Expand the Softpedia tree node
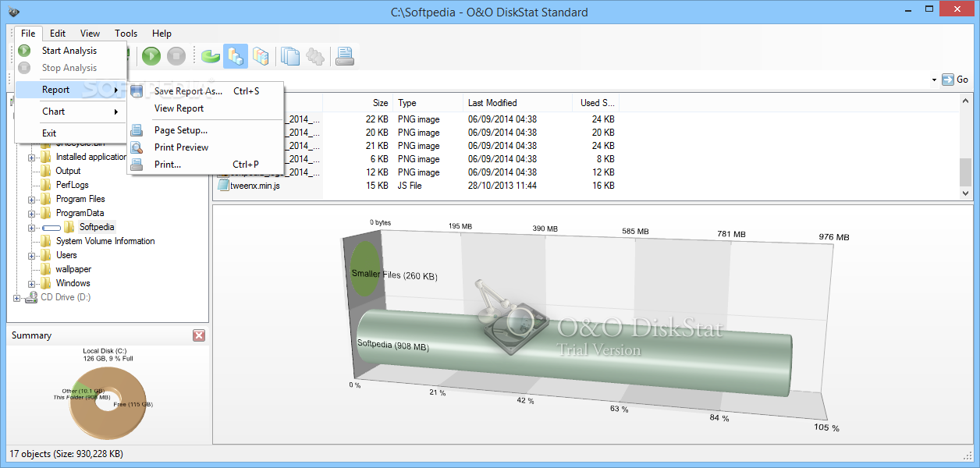The image size is (980, 468). 32,227
